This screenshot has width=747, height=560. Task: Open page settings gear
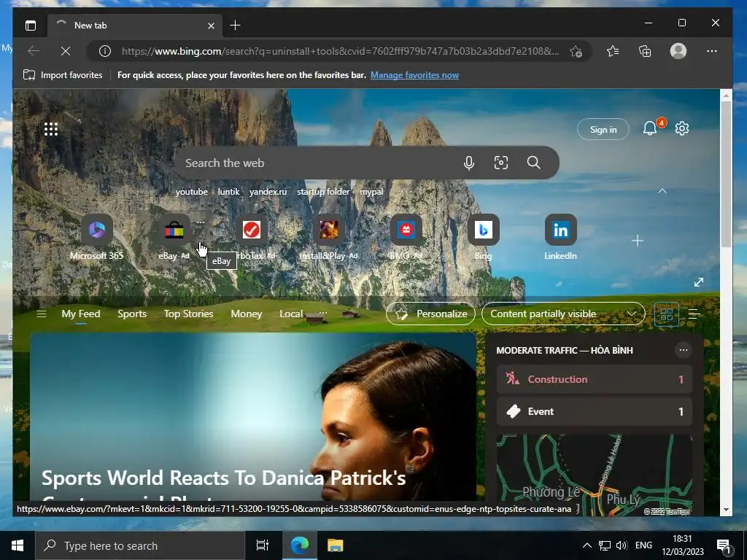pos(682,128)
